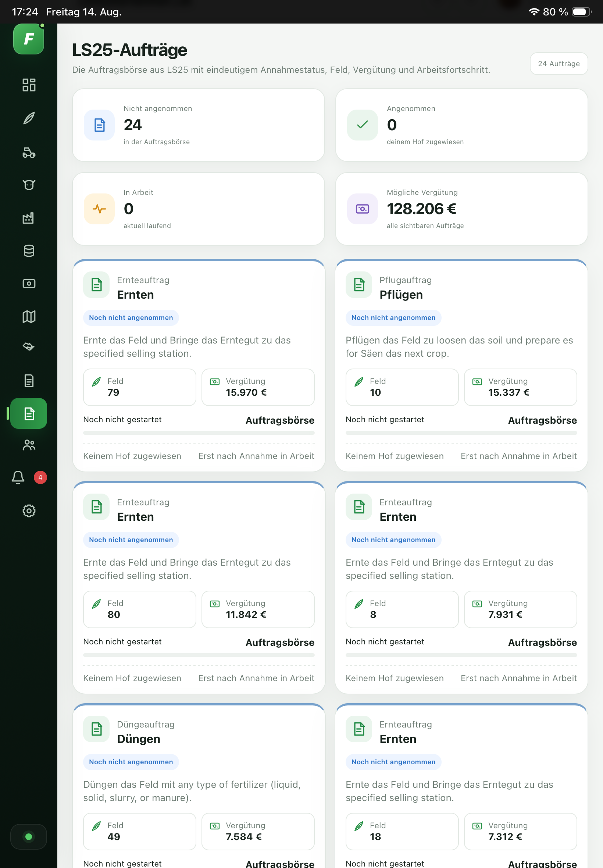The height and width of the screenshot is (868, 603).
Task: Tap the Düngen order title
Action: (139, 740)
